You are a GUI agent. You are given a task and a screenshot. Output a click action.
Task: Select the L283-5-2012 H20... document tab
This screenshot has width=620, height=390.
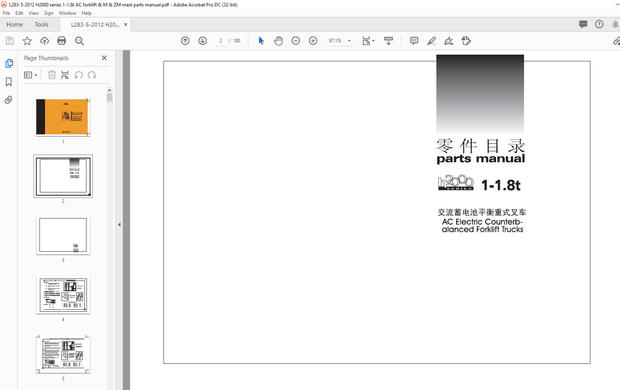coord(95,25)
